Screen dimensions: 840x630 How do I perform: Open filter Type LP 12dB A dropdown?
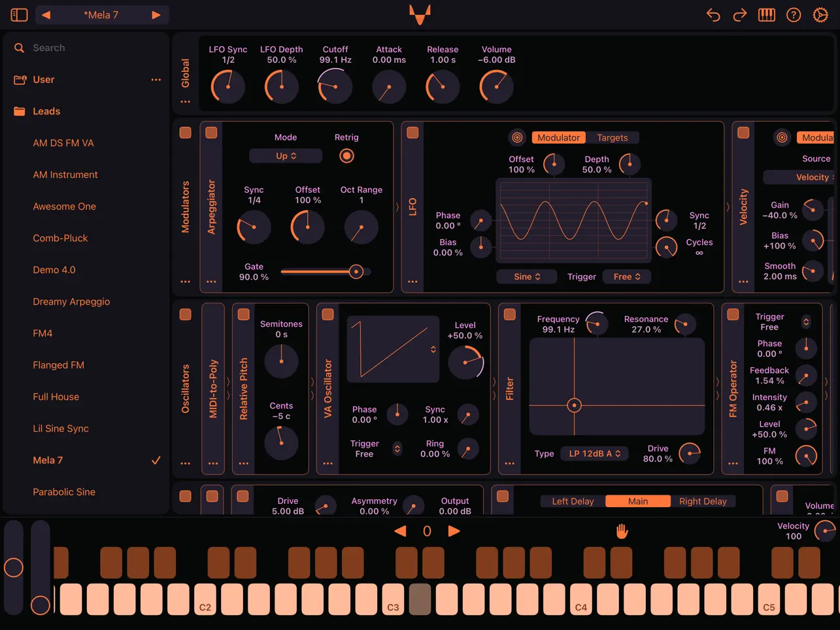594,454
